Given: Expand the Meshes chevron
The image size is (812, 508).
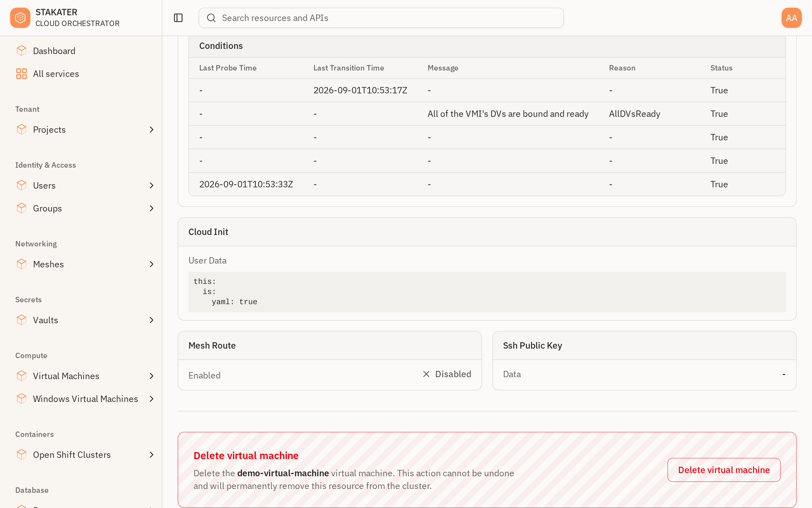Looking at the screenshot, I should point(151,264).
